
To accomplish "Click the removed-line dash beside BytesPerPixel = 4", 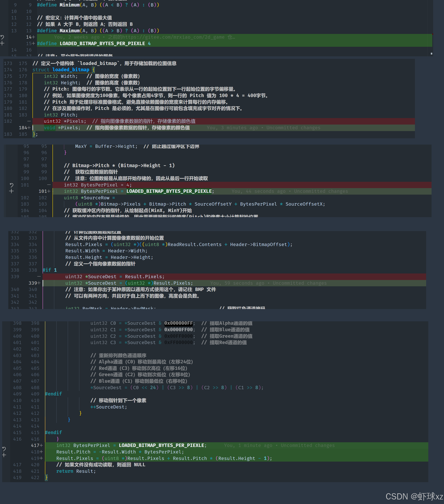I will click(x=49, y=185).
